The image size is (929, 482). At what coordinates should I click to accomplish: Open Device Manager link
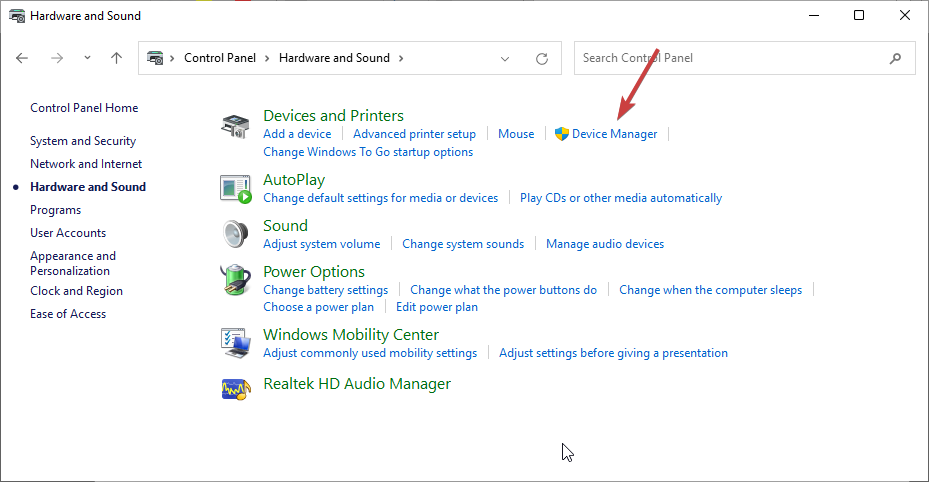[614, 134]
